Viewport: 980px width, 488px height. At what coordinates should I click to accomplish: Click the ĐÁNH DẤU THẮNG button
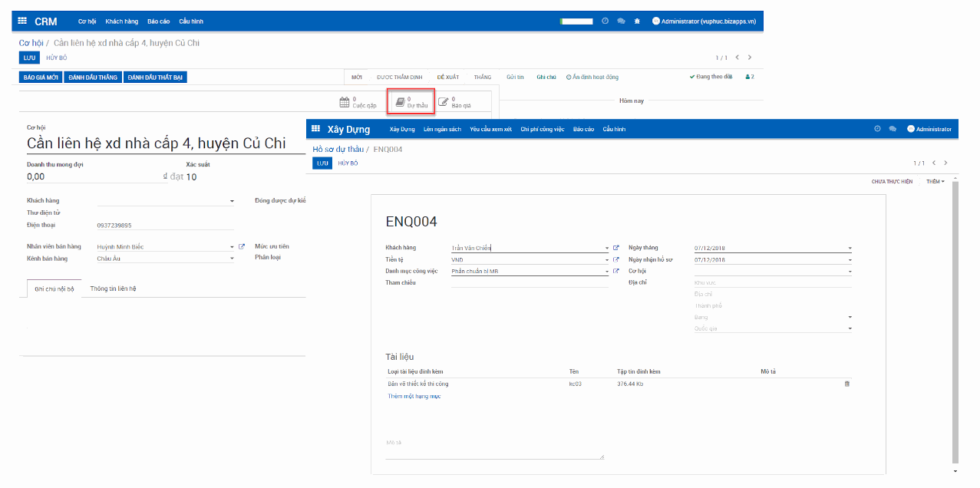92,76
